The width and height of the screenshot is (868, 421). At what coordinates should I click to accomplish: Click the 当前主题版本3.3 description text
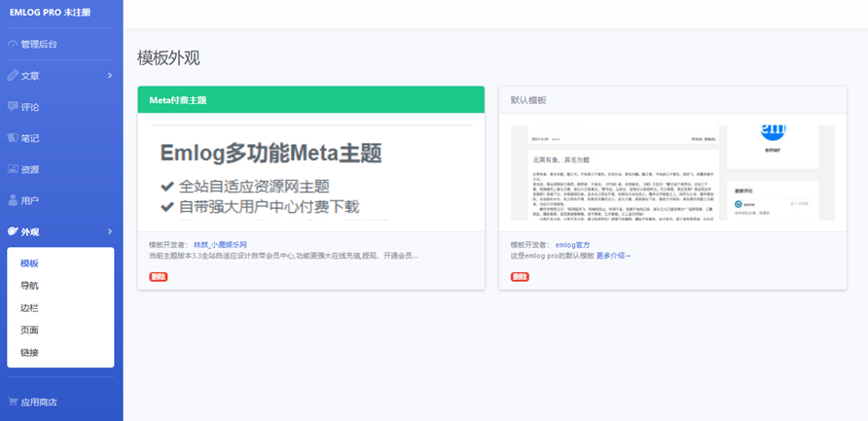pos(283,256)
